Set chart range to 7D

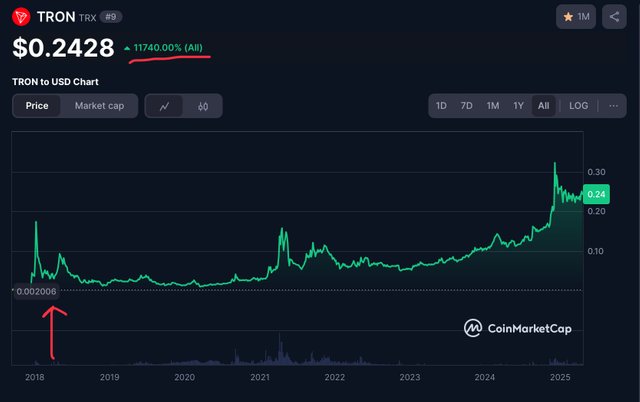pos(467,106)
